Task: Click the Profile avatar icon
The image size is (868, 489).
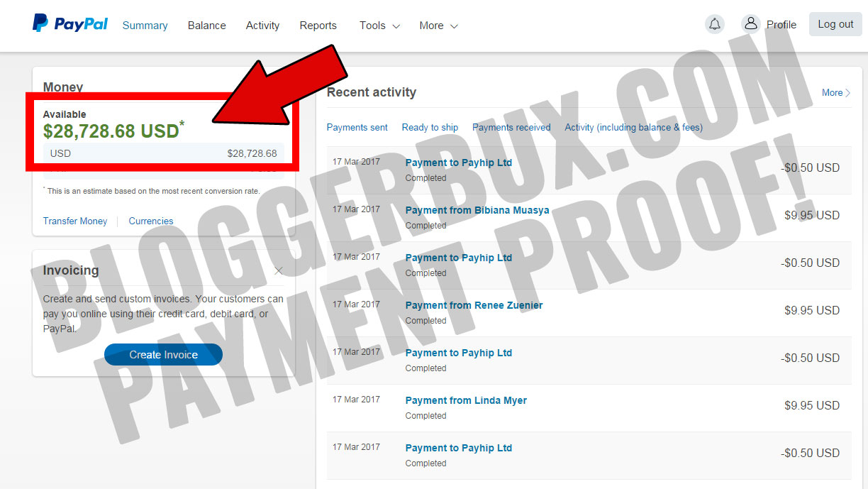Action: [x=751, y=24]
